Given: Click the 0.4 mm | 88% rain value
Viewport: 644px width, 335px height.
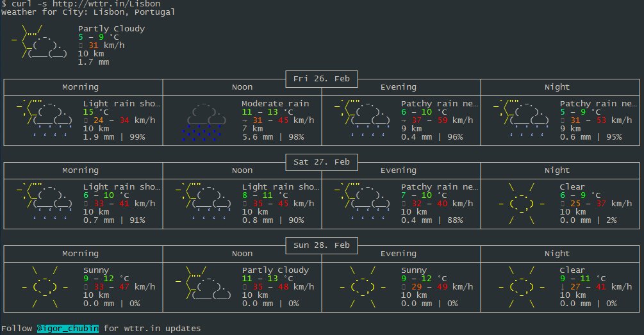Looking at the screenshot, I should tap(432, 220).
